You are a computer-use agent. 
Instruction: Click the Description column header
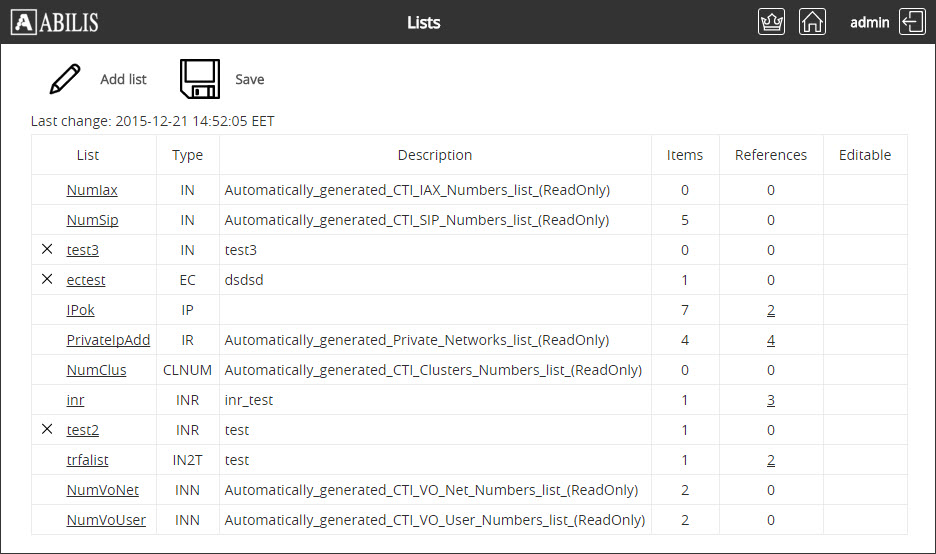435,155
